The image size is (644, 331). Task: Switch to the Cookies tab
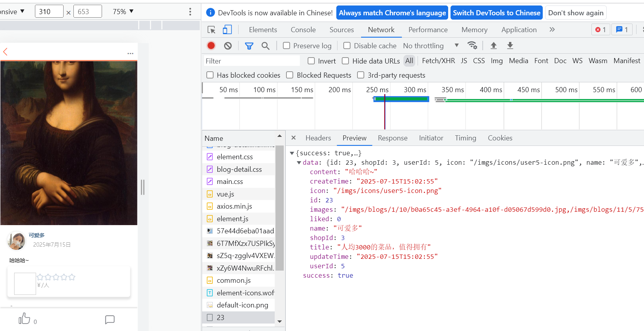tap(500, 138)
